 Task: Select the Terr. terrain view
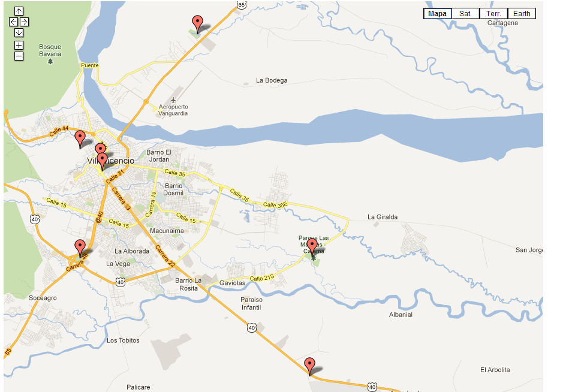pos(493,14)
